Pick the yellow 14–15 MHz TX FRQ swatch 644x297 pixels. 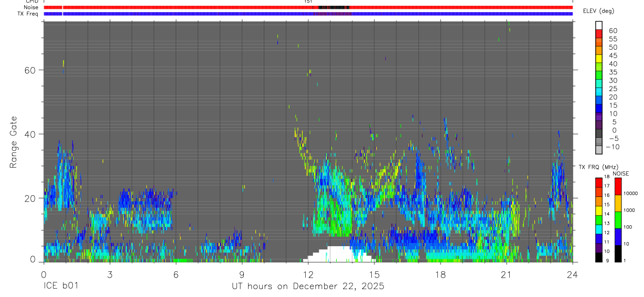[599, 210]
